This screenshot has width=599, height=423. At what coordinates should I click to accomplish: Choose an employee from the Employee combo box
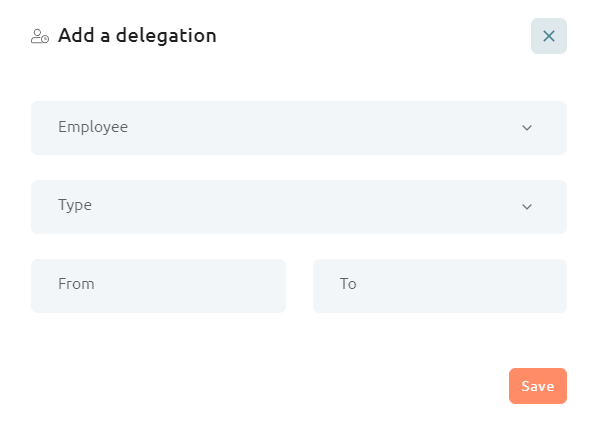299,128
